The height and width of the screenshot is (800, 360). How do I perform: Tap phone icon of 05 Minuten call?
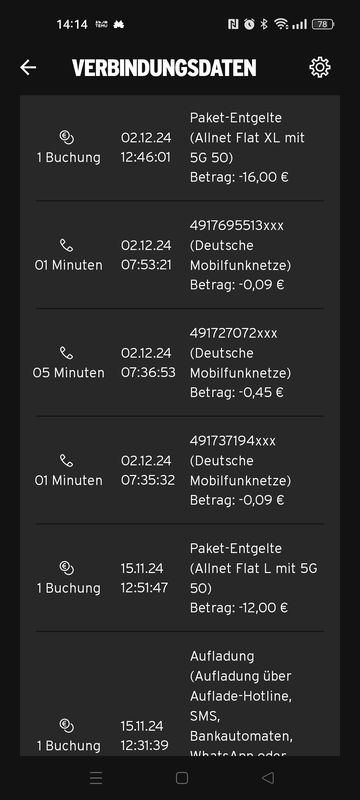pos(67,353)
